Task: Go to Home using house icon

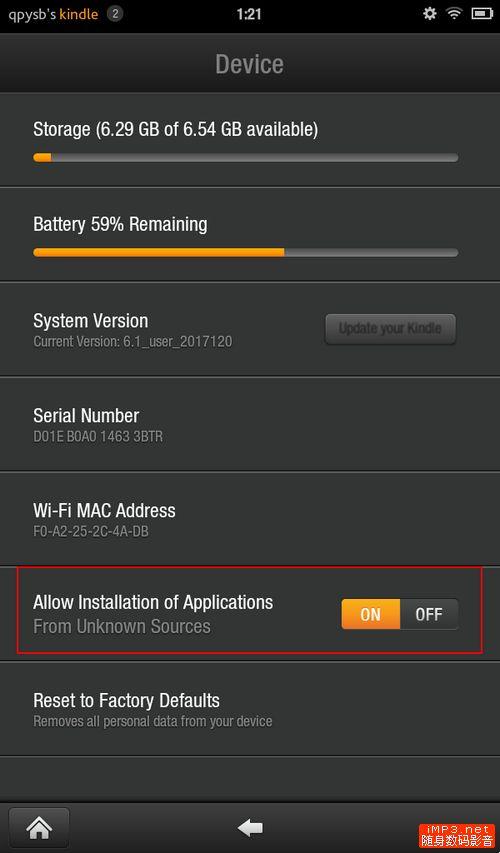Action: [39, 828]
